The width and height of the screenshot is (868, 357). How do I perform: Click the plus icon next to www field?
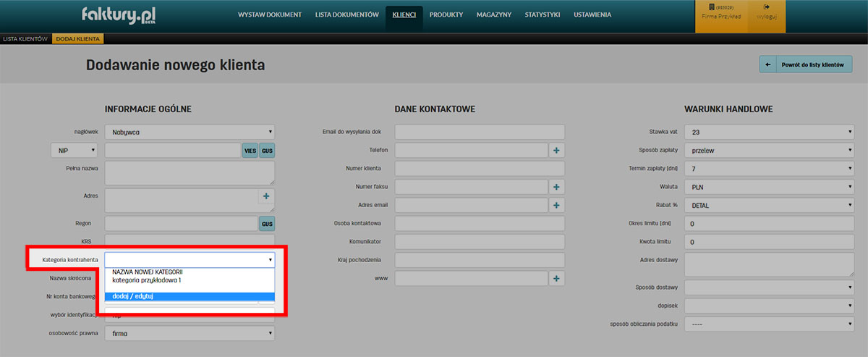[x=556, y=278]
